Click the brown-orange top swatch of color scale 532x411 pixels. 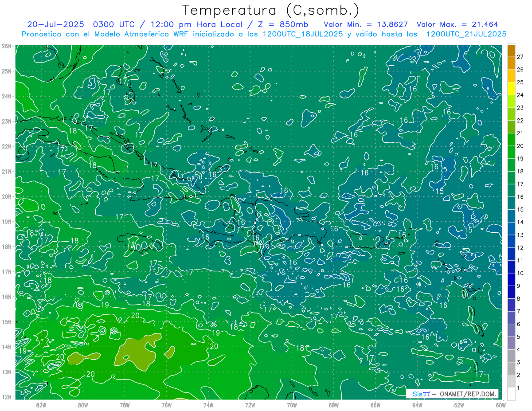(x=511, y=51)
